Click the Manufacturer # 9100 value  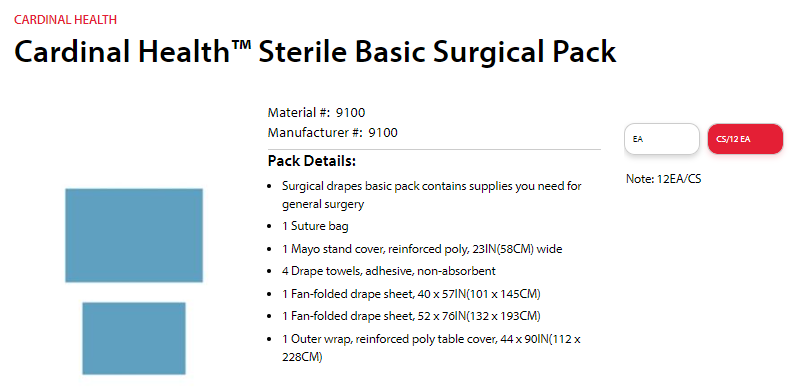(383, 133)
